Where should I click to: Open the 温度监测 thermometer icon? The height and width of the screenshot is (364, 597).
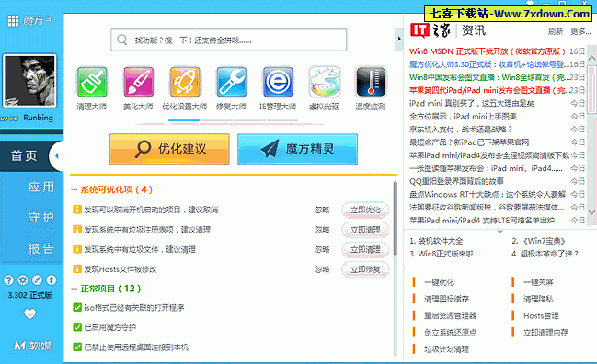pyautogui.click(x=371, y=82)
